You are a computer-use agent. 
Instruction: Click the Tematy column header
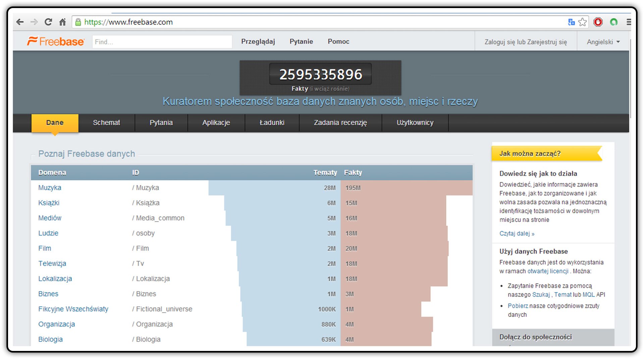tap(325, 173)
